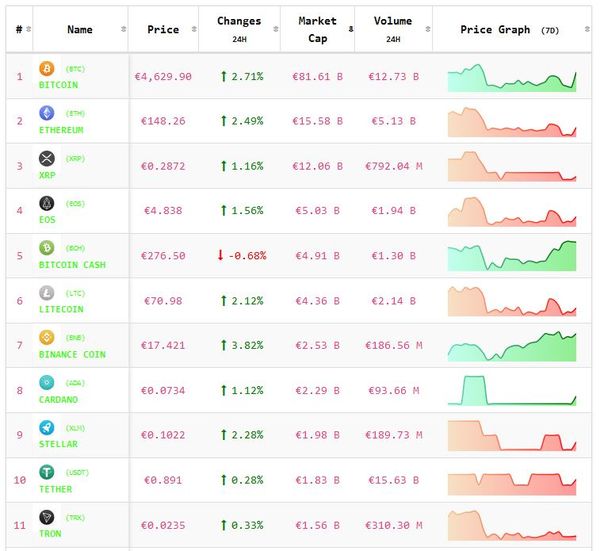The image size is (600, 551).
Task: Open EOS 7-day price graph
Action: tap(512, 212)
